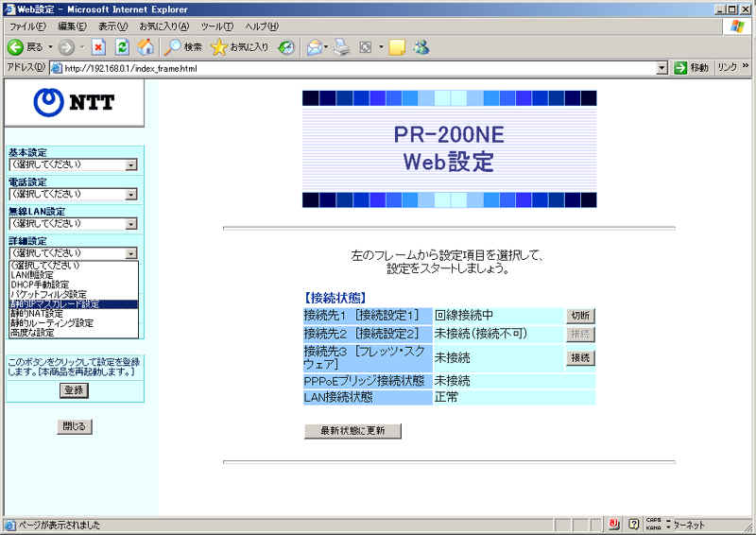The height and width of the screenshot is (535, 756).
Task: Click the green Go arrow button
Action: coord(680,67)
